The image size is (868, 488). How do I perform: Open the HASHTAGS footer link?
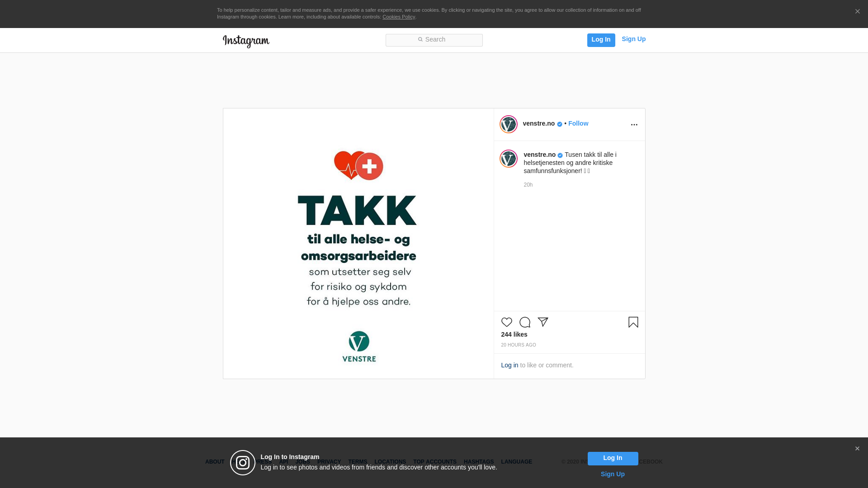point(478,462)
